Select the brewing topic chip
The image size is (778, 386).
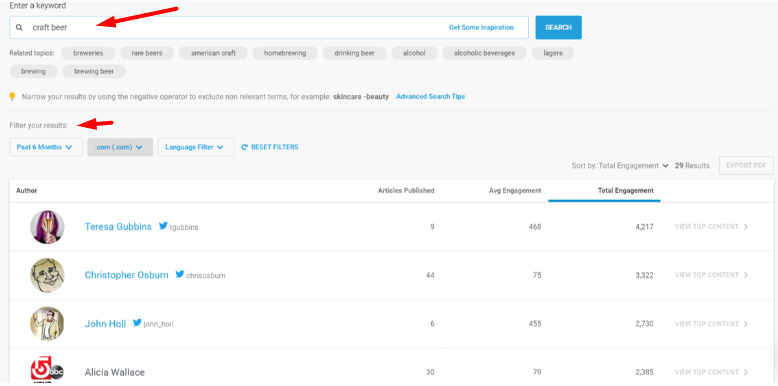33,71
